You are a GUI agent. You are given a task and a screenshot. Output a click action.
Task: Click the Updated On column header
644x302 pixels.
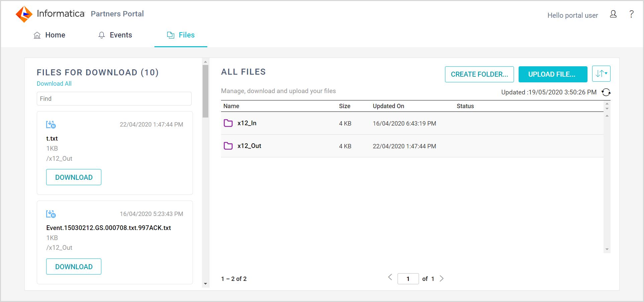click(389, 106)
